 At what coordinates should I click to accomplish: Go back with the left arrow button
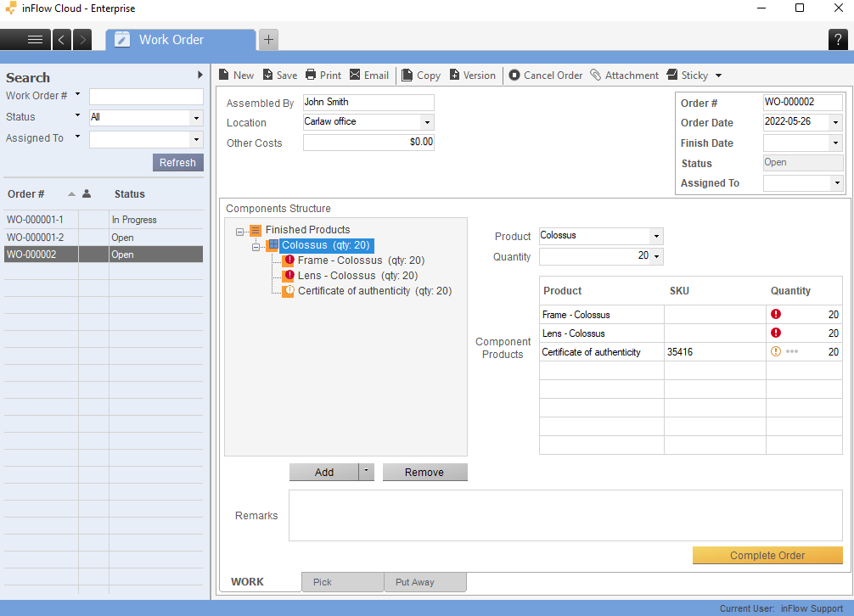click(61, 40)
